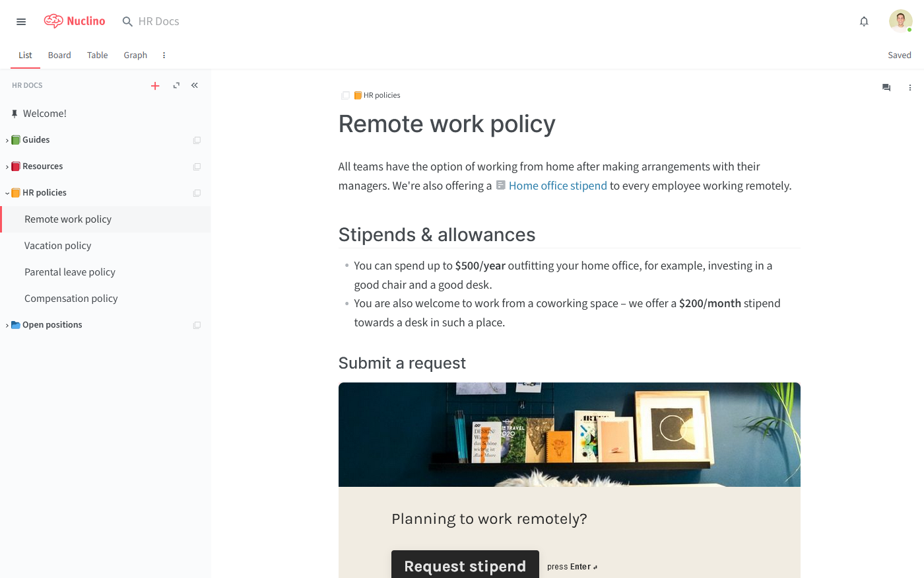The height and width of the screenshot is (578, 924).
Task: Collapse the sidebar panel
Action: point(195,85)
